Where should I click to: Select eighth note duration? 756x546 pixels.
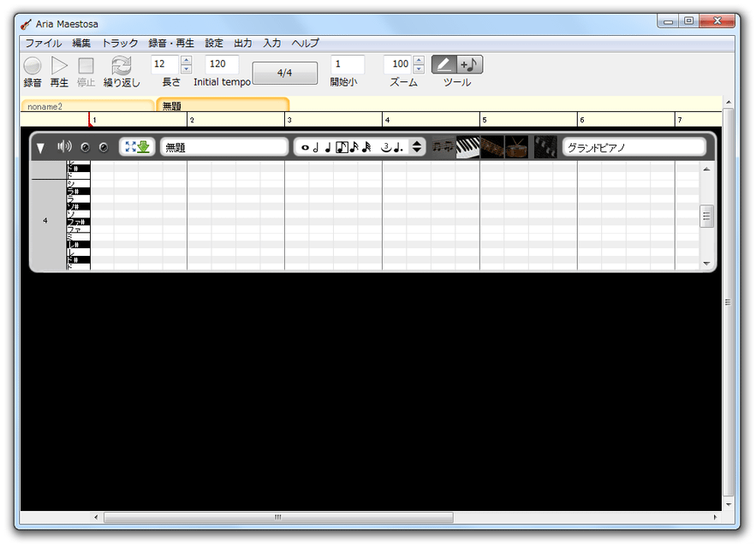(342, 147)
